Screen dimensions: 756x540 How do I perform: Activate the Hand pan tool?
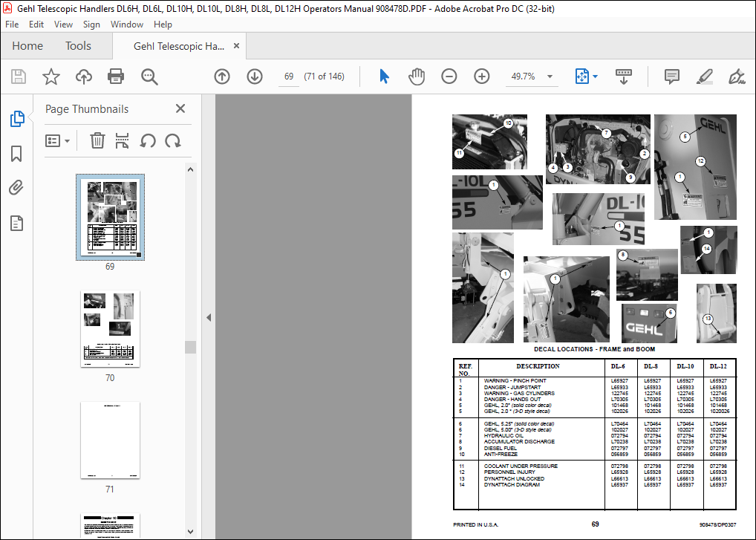pos(417,77)
